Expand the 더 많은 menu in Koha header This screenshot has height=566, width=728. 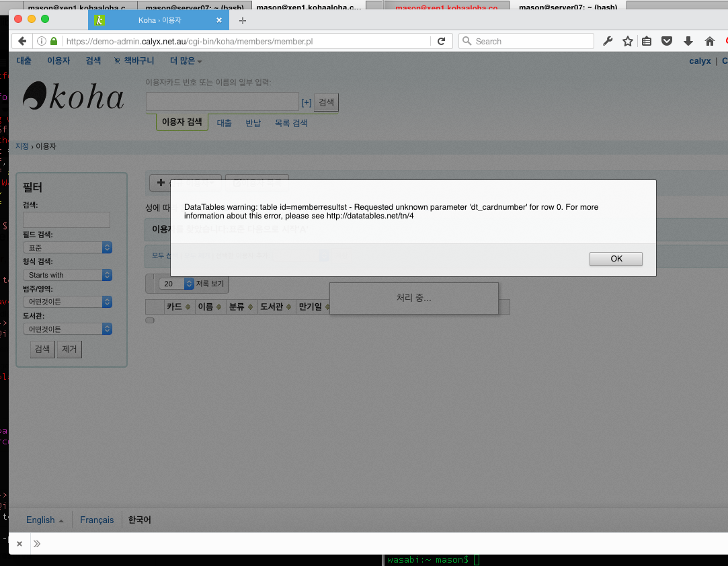[x=186, y=60]
